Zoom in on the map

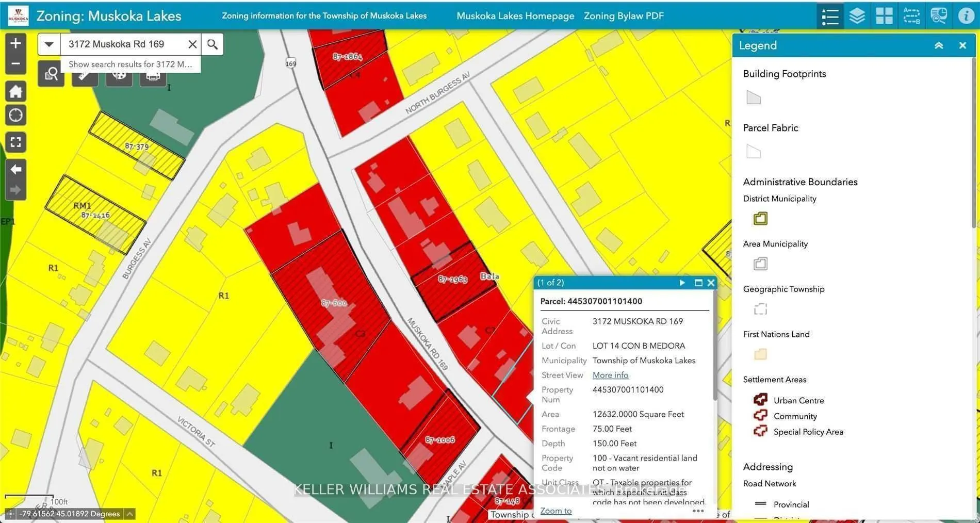(15, 43)
